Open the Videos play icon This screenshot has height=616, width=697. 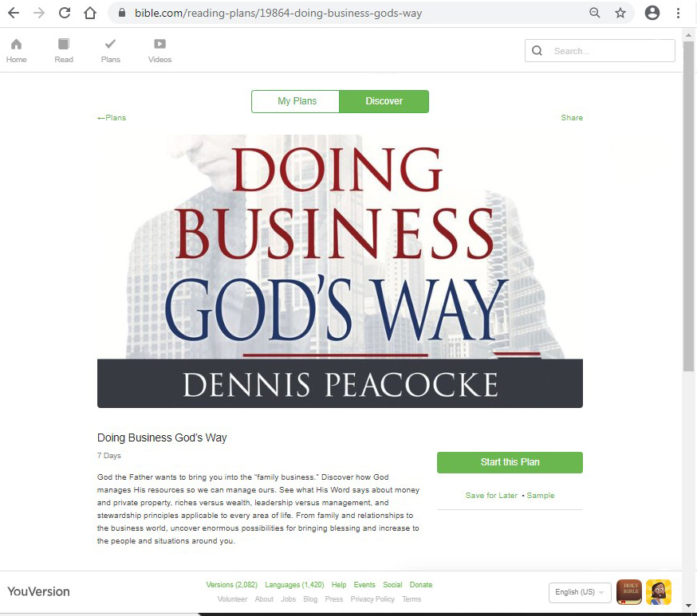[160, 44]
